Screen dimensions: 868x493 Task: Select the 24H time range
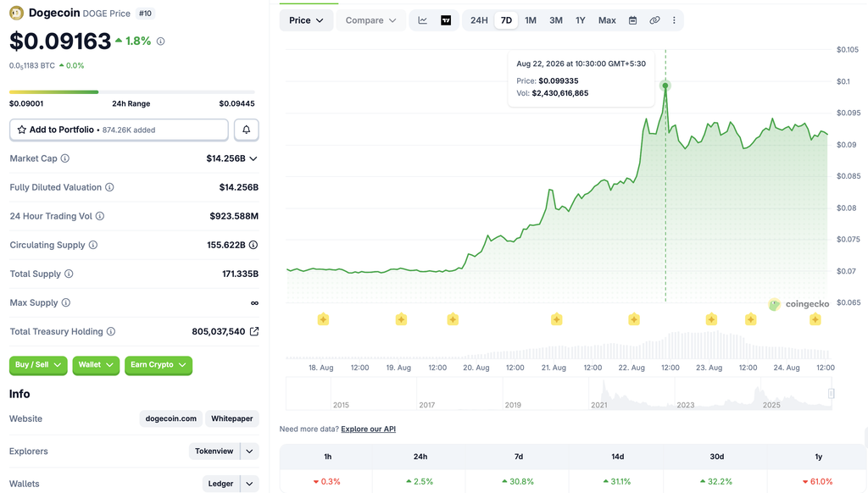pos(479,20)
